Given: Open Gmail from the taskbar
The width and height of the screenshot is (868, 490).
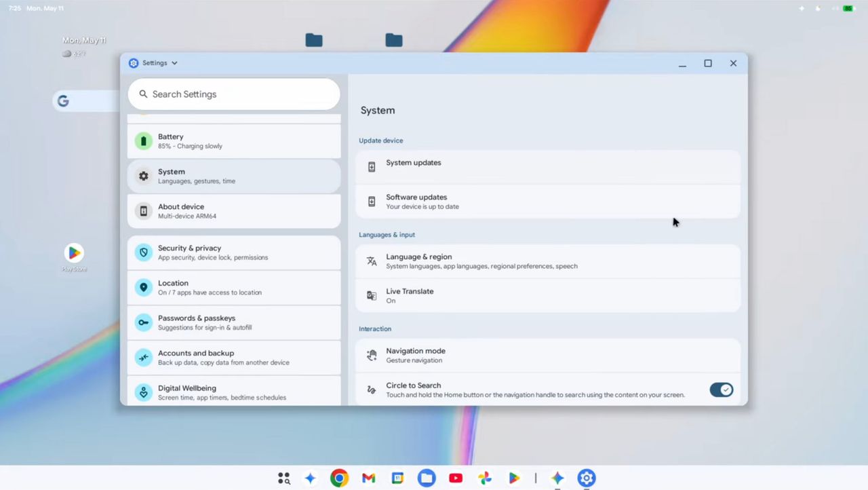Looking at the screenshot, I should pos(369,478).
